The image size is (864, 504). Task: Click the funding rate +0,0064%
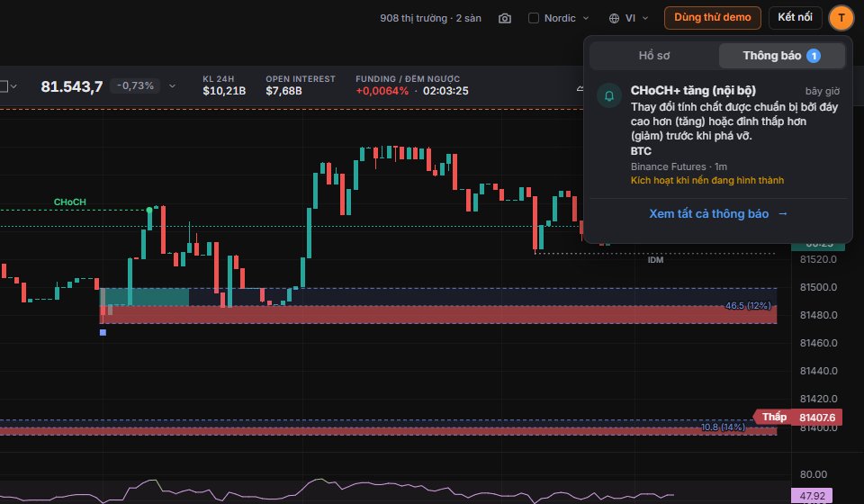[382, 92]
